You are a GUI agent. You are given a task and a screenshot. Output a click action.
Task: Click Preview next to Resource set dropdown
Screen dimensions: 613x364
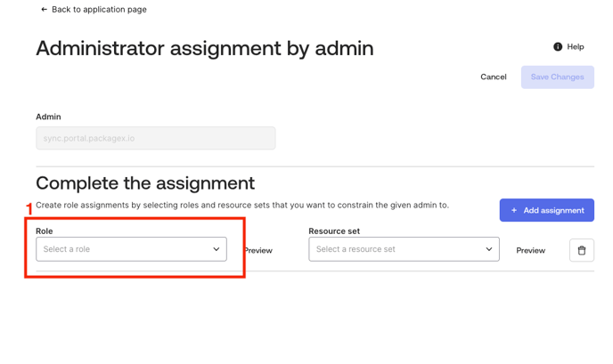click(530, 251)
